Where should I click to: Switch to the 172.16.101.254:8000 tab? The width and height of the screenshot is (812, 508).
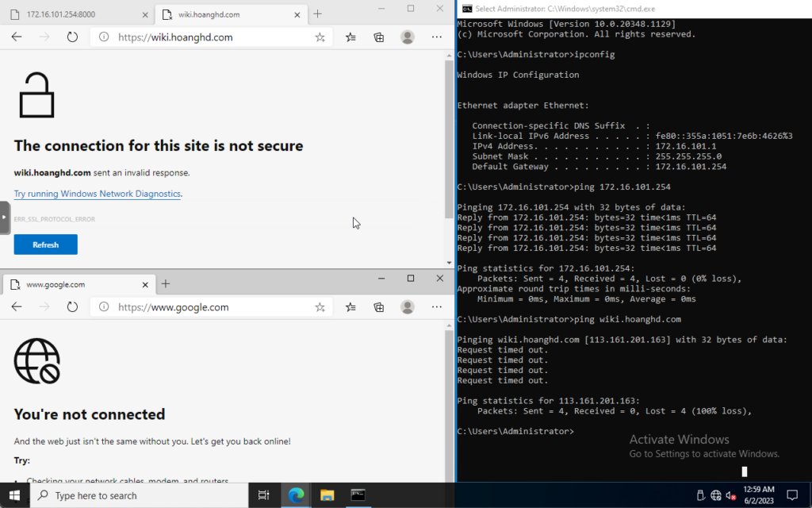tap(77, 14)
